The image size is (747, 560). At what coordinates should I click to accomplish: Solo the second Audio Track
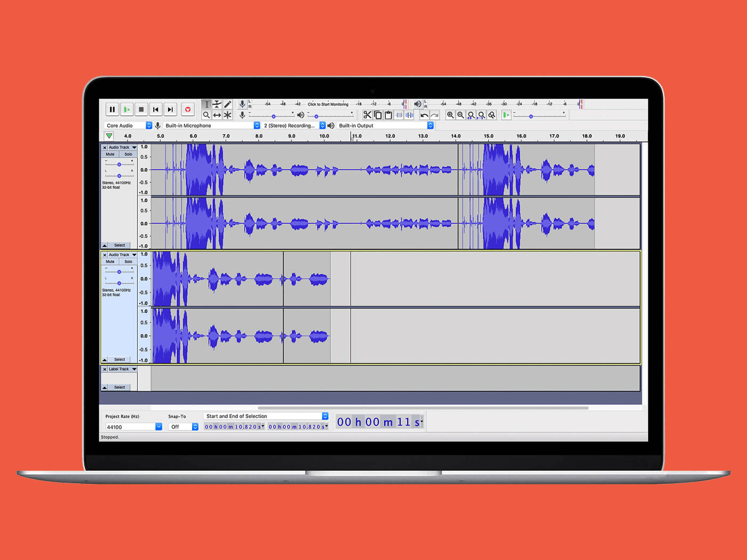click(x=128, y=261)
